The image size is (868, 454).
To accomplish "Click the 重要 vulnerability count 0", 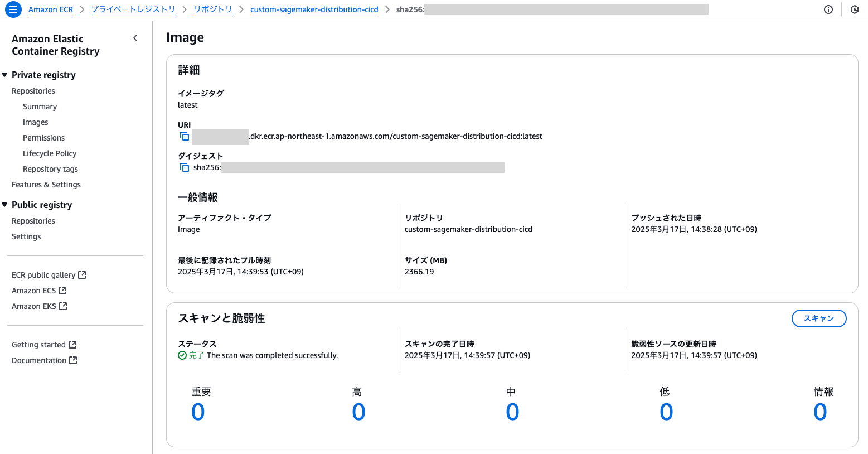I will tap(198, 412).
